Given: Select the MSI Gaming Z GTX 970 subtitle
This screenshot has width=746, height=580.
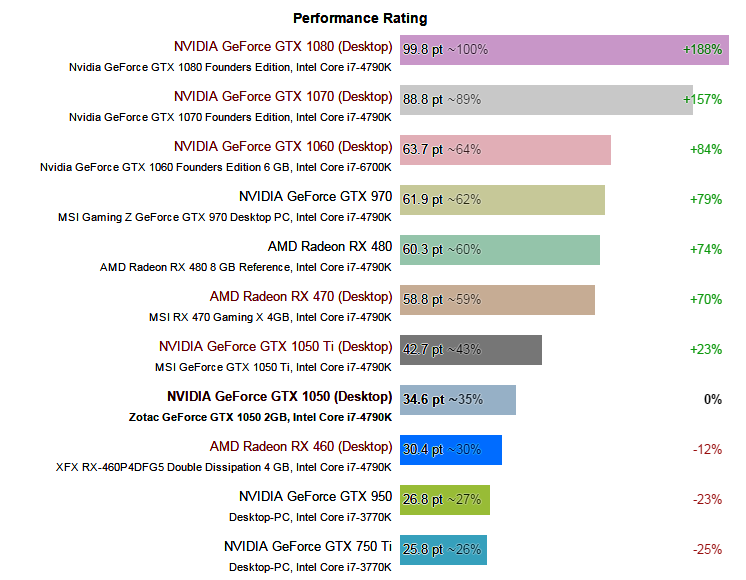Looking at the screenshot, I should click(x=225, y=217).
